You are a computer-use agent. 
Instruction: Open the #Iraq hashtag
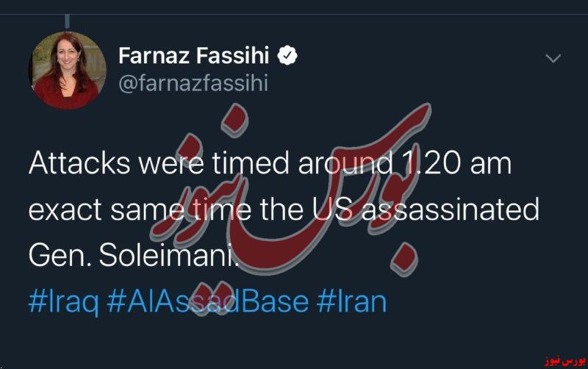[x=64, y=302]
